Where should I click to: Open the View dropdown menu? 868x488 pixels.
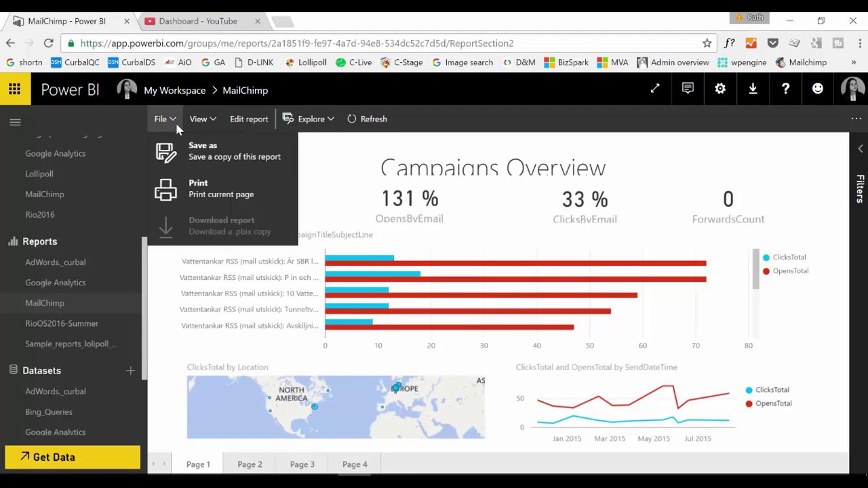202,119
